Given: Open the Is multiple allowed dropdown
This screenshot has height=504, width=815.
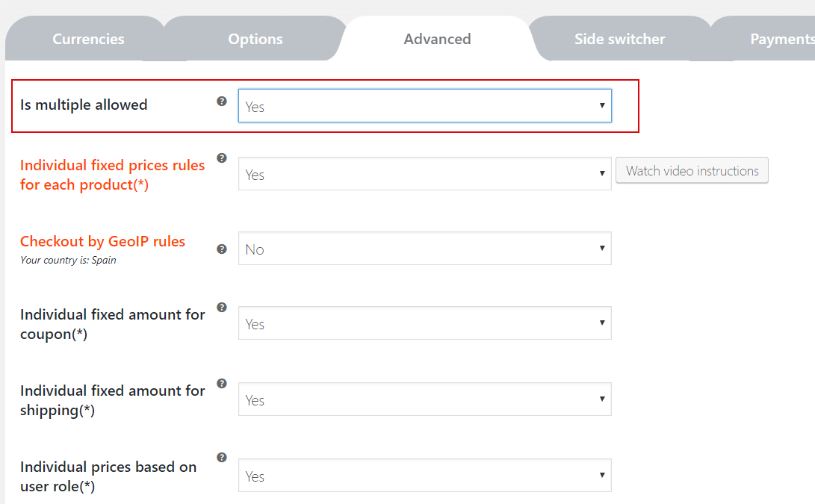Looking at the screenshot, I should [424, 106].
